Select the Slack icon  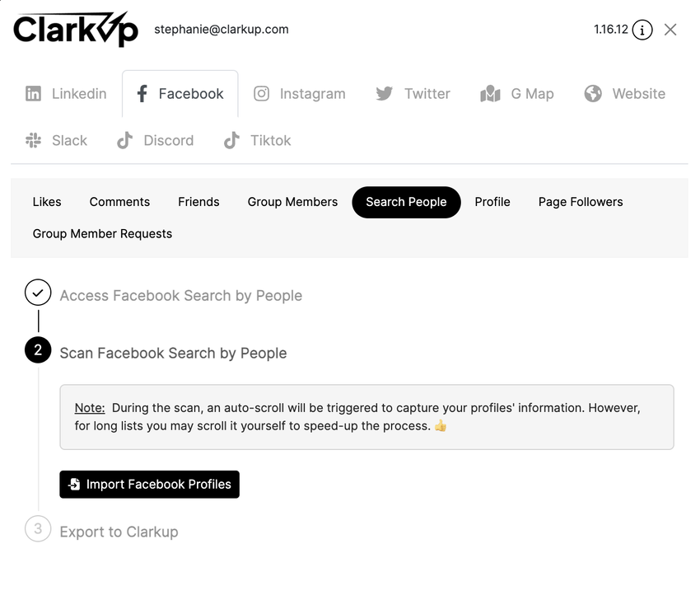point(34,141)
